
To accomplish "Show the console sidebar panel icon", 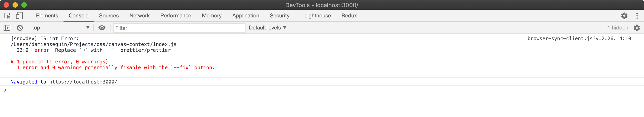I will click(7, 28).
